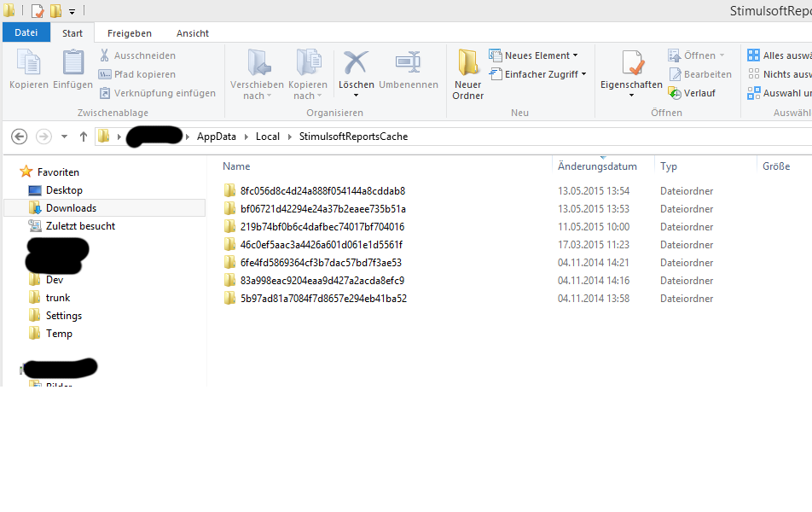Select the trunk folder in sidebar
Image resolution: width=812 pixels, height=512 pixels.
pos(57,298)
